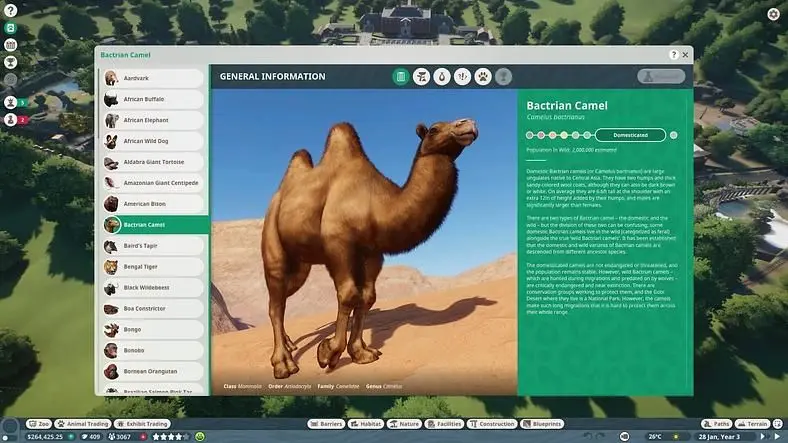Click the conservation credits 409 counter
Image resolution: width=788 pixels, height=443 pixels.
point(91,437)
